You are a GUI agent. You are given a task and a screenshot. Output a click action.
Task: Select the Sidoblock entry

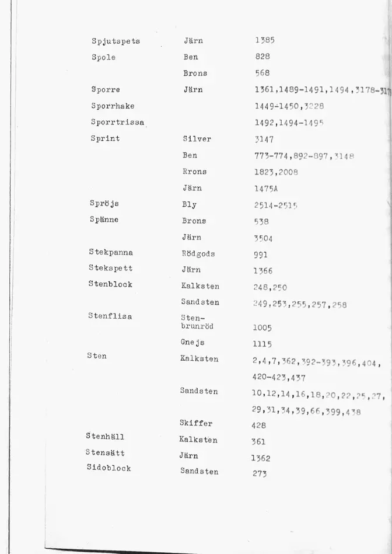[108, 468]
